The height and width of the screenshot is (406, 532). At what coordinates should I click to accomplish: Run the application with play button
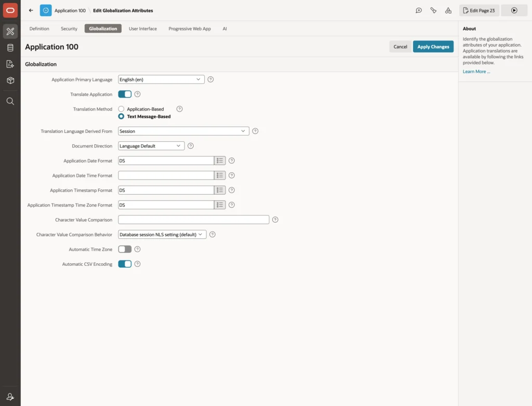(x=514, y=10)
